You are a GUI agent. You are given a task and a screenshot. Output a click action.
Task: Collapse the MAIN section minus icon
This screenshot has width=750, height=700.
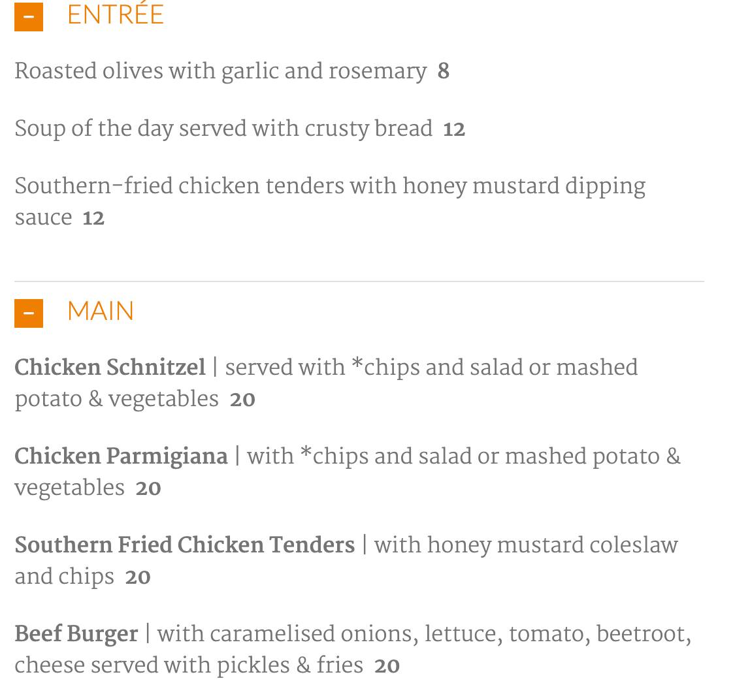point(29,313)
